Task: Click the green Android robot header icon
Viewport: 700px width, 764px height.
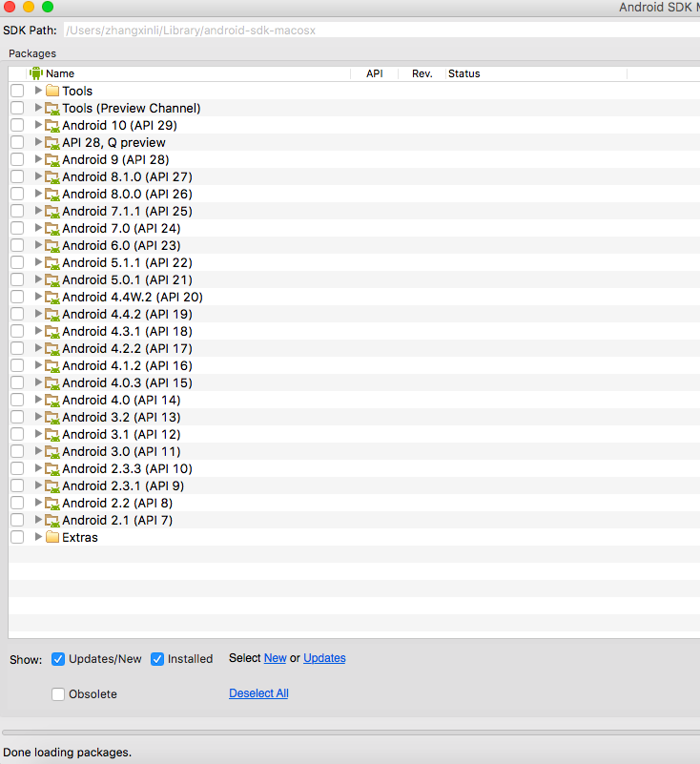Action: pyautogui.click(x=36, y=73)
